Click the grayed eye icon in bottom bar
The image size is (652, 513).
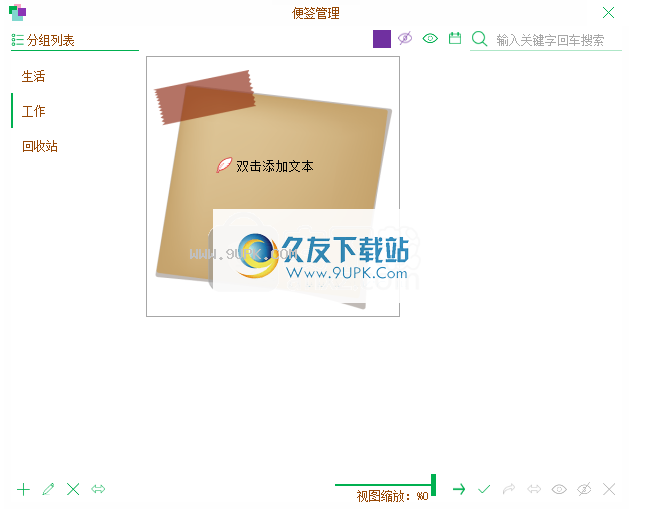point(559,489)
